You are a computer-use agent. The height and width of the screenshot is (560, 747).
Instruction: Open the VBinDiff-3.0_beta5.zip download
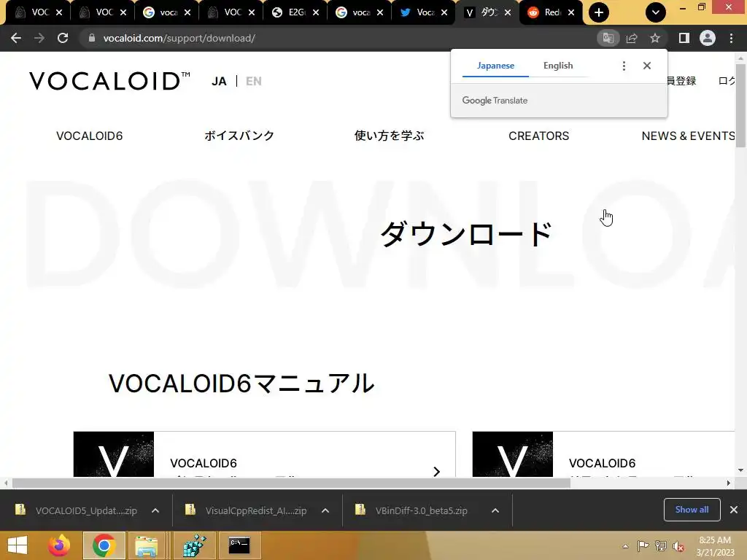click(x=413, y=510)
